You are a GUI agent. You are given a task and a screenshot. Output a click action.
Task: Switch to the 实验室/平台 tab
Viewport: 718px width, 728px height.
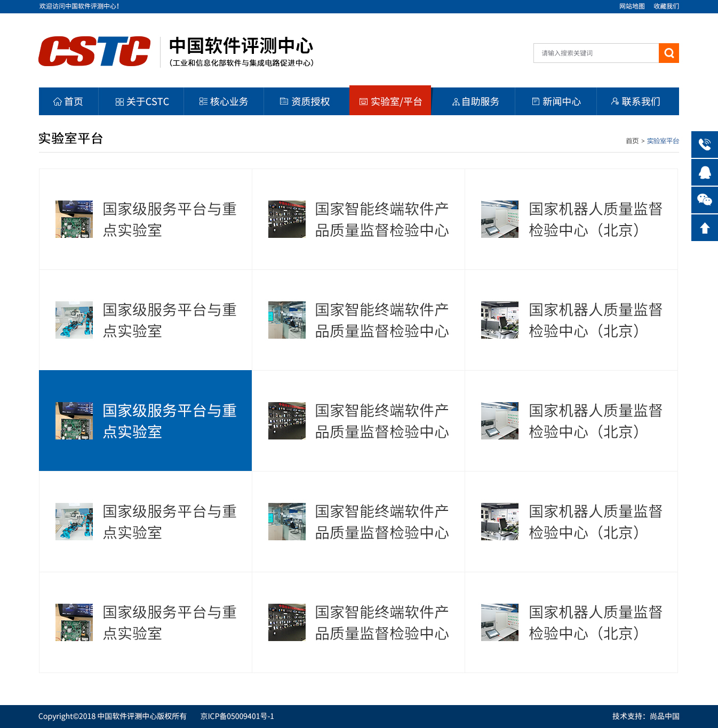390,101
